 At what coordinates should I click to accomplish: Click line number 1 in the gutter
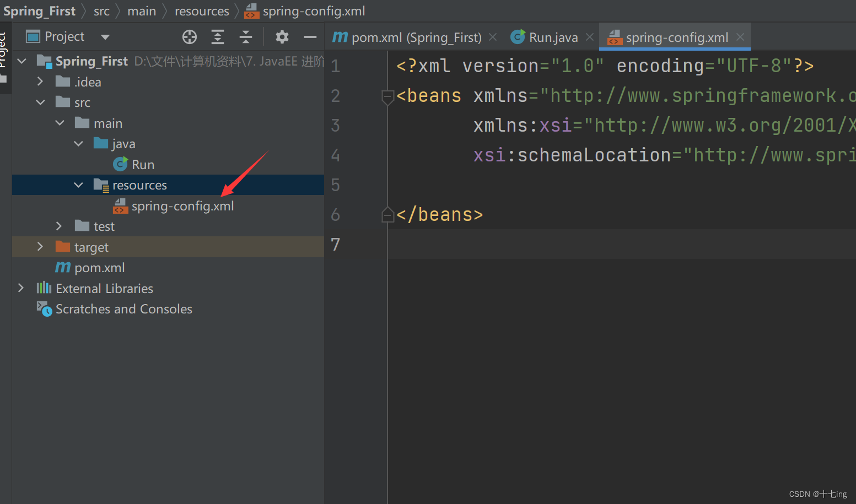tap(335, 66)
